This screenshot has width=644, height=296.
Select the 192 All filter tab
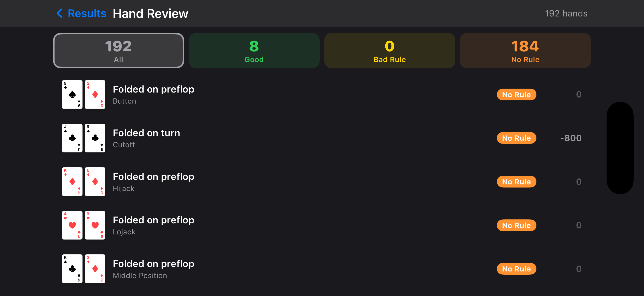click(118, 51)
